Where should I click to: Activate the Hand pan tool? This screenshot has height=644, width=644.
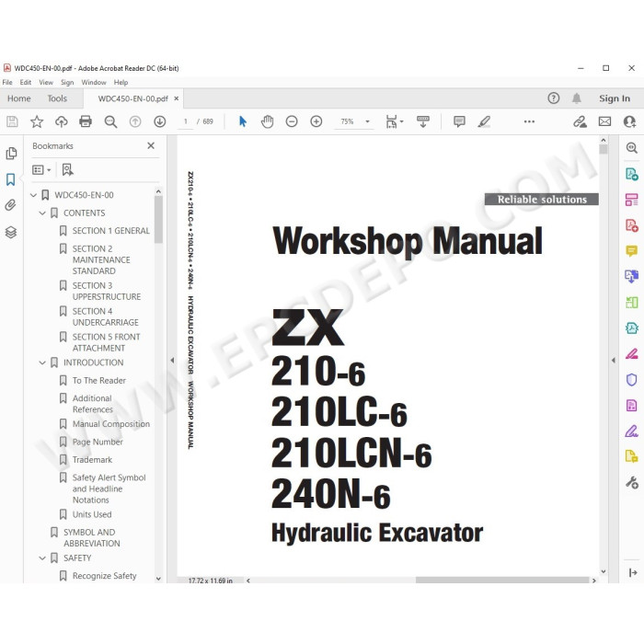pyautogui.click(x=268, y=121)
